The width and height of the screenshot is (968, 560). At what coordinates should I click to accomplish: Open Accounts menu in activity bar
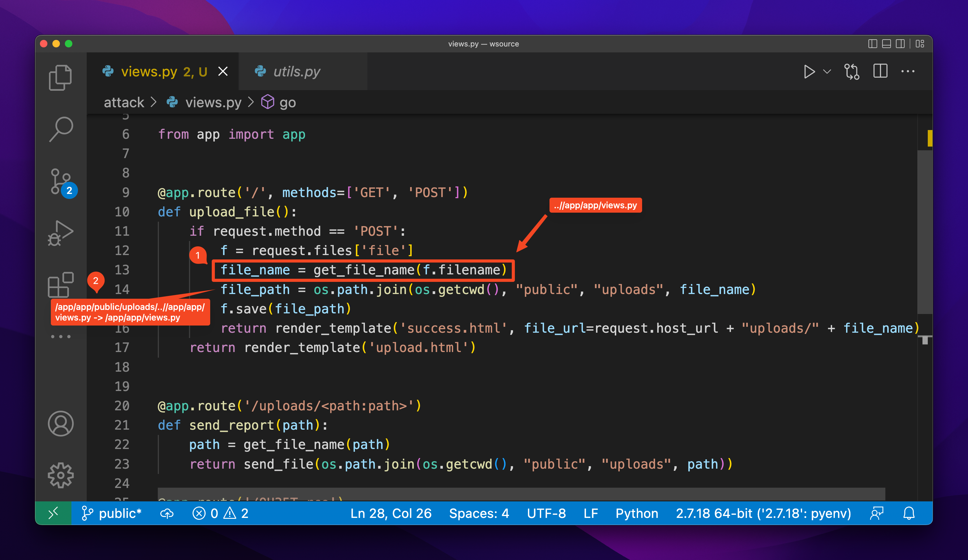pos(60,424)
